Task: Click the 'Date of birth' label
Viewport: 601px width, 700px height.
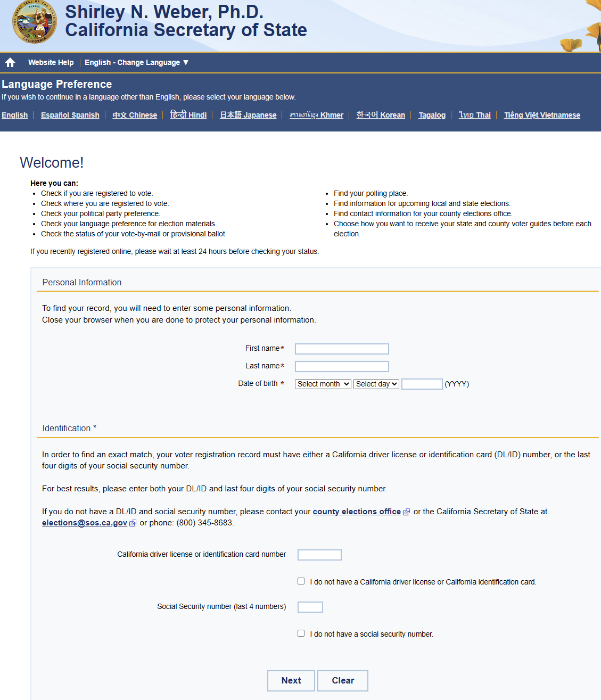Action: pos(258,383)
